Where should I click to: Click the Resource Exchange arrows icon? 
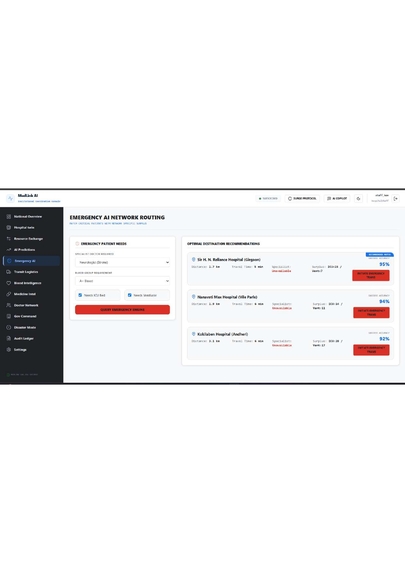tap(9, 239)
